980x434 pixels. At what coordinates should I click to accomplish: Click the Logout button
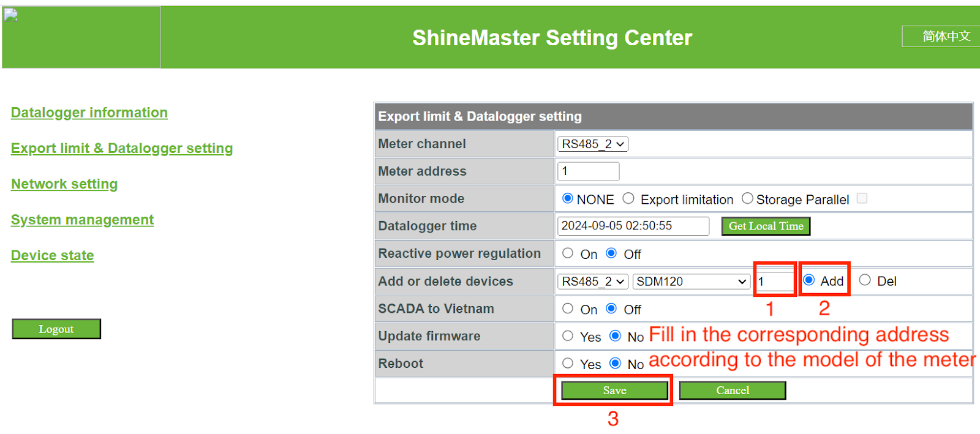[56, 329]
